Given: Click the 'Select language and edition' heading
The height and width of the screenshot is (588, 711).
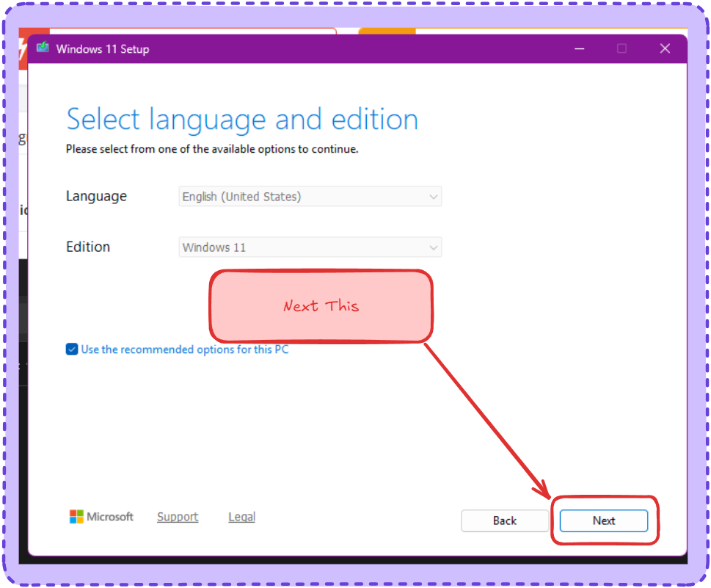Looking at the screenshot, I should (242, 120).
